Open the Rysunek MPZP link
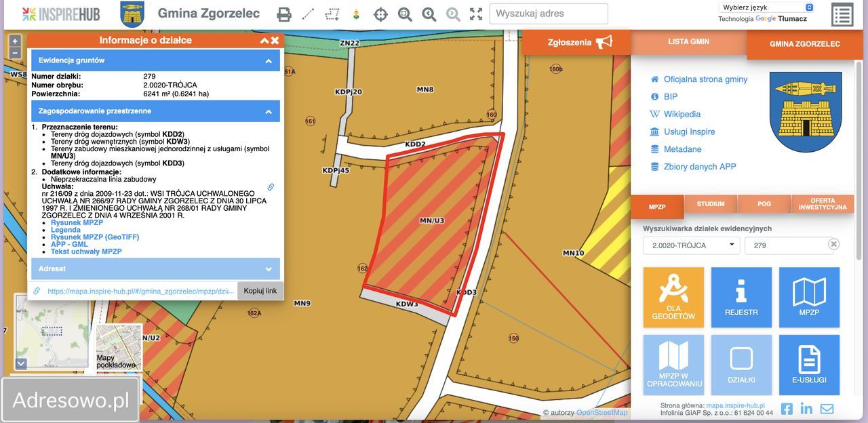 [x=77, y=223]
